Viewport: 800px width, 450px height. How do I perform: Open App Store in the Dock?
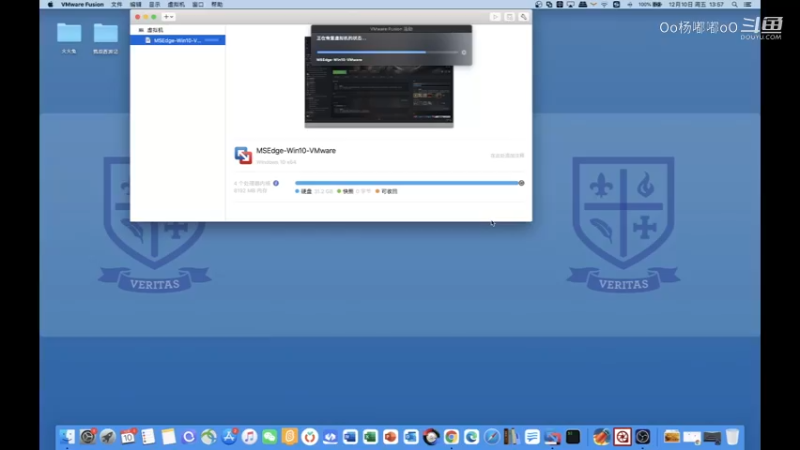(x=229, y=437)
